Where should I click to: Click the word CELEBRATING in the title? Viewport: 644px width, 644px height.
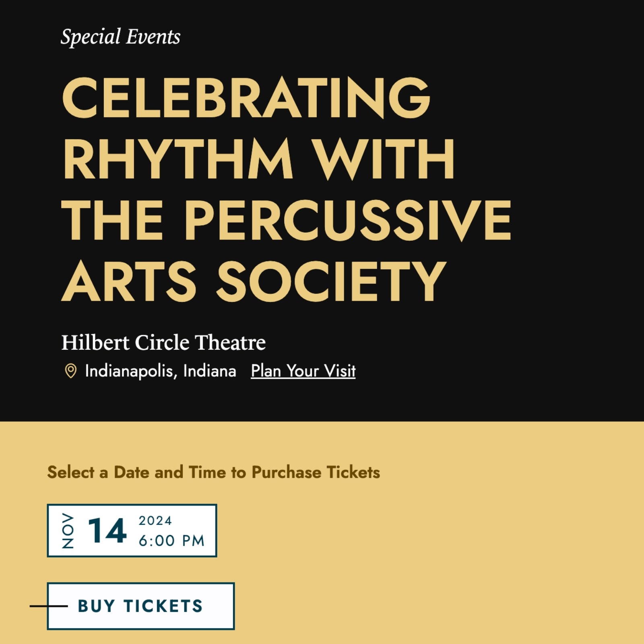click(246, 98)
